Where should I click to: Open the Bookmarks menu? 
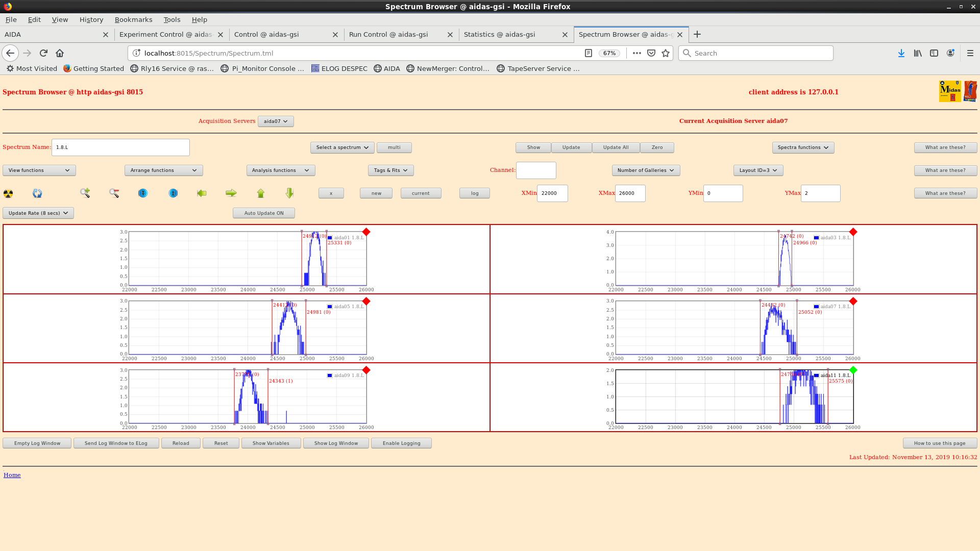pos(133,19)
